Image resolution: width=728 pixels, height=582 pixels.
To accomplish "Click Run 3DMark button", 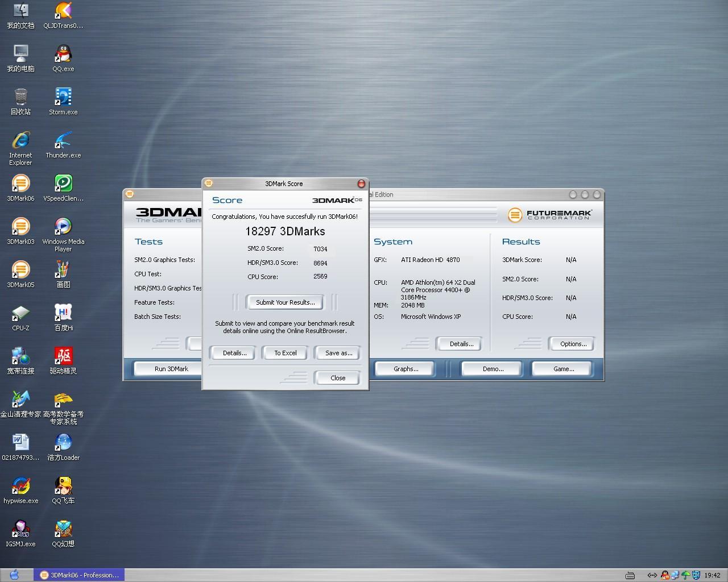I will 171,369.
